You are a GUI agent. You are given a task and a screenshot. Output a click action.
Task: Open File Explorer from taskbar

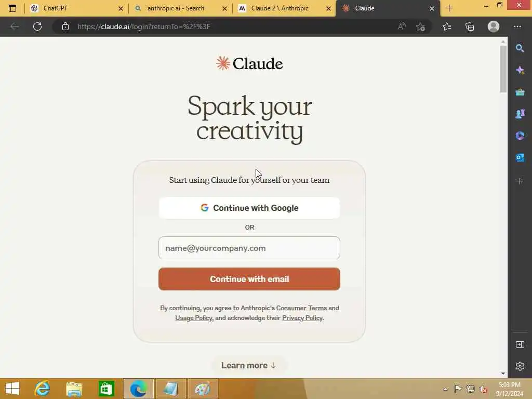click(x=74, y=389)
